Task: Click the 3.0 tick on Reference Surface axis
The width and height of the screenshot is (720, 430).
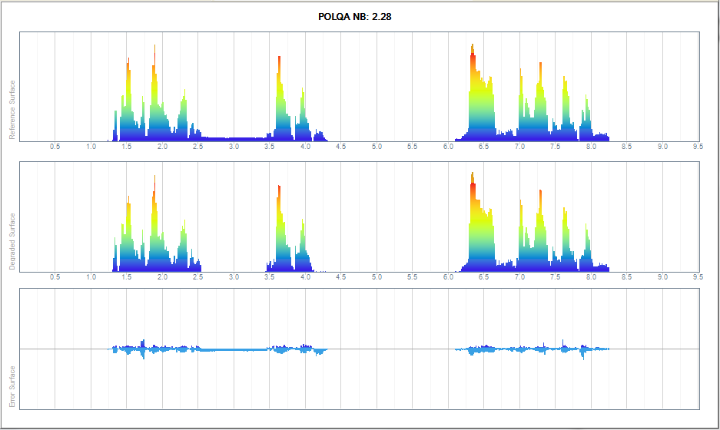Action: point(234,147)
